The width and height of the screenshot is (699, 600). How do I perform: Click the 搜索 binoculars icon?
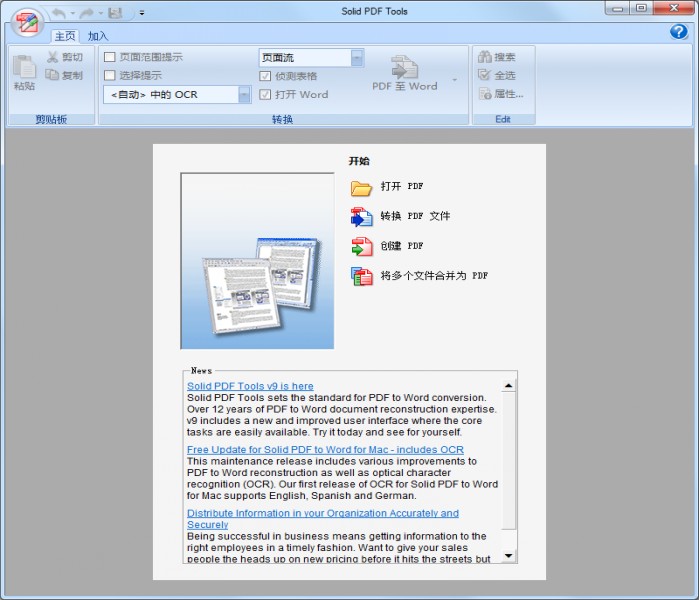(x=485, y=57)
